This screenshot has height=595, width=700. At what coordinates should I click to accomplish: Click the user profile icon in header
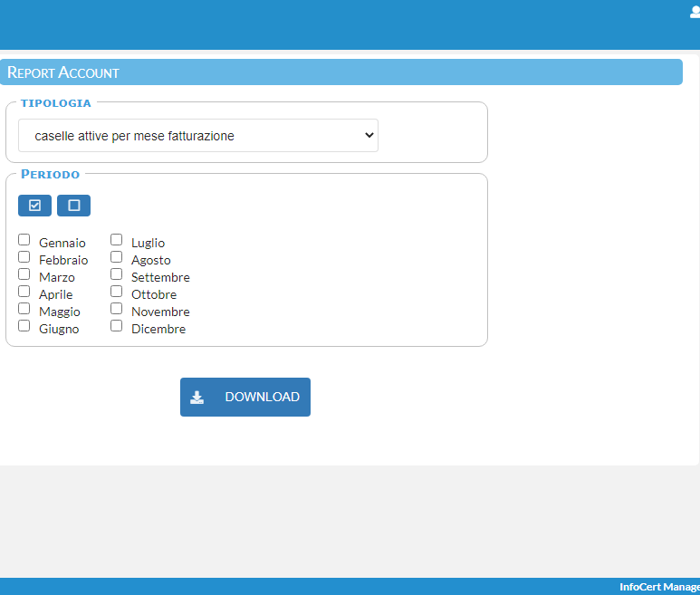tap(694, 12)
